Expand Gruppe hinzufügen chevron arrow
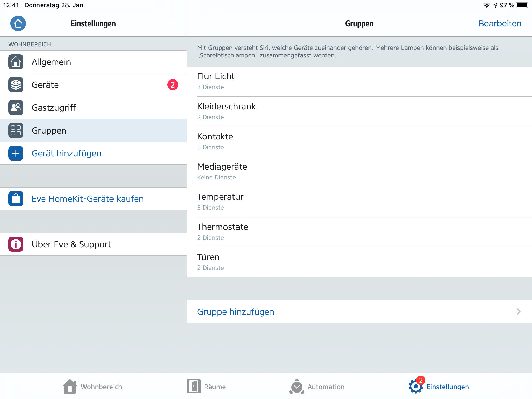 tap(518, 311)
